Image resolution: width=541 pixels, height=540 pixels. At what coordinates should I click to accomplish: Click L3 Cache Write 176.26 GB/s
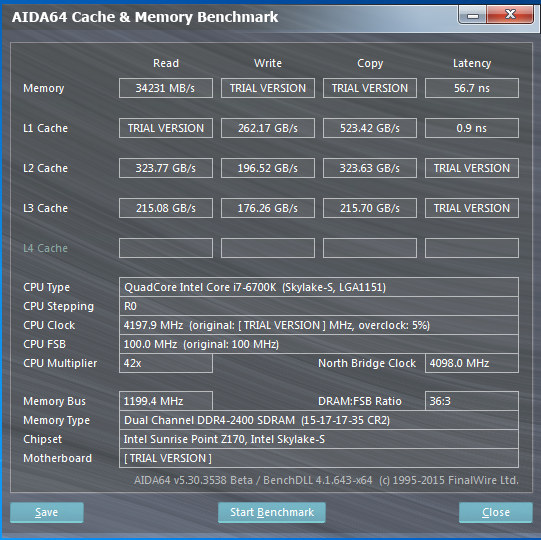268,208
